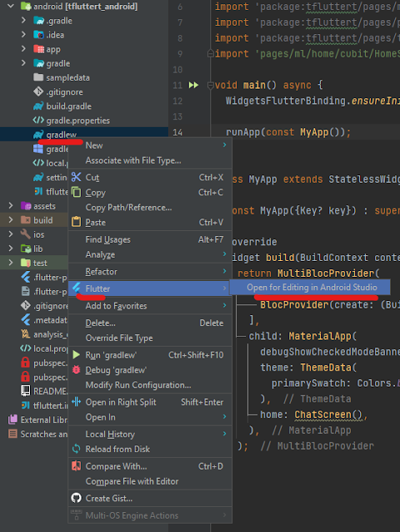The height and width of the screenshot is (532, 400).
Task: Open the Analyze submenu
Action: pos(150,254)
